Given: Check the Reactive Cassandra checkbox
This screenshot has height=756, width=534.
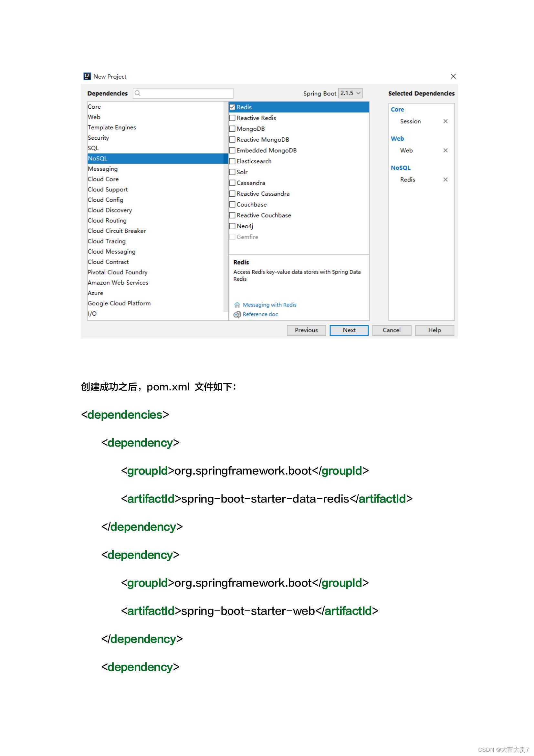Looking at the screenshot, I should pyautogui.click(x=232, y=194).
